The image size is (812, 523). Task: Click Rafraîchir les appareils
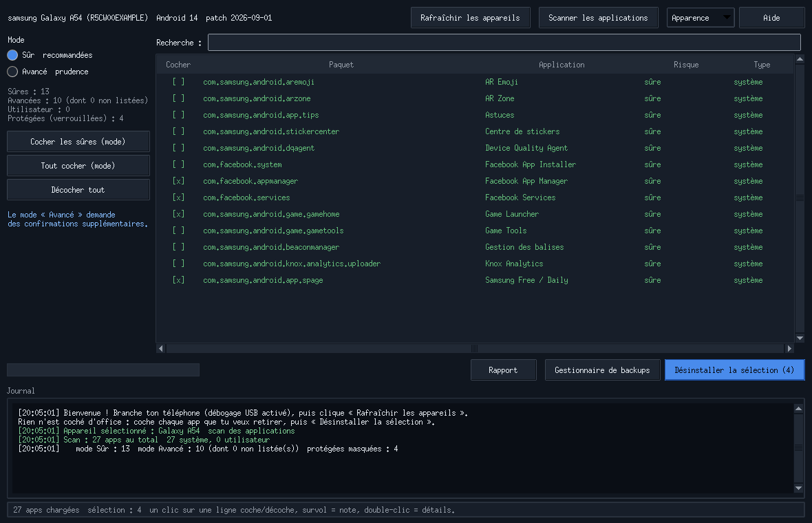(x=470, y=18)
